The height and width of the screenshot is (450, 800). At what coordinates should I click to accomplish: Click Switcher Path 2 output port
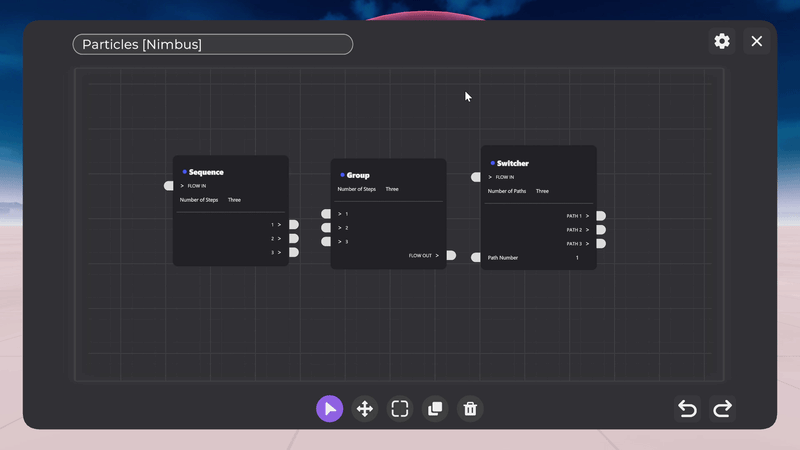pyautogui.click(x=602, y=230)
